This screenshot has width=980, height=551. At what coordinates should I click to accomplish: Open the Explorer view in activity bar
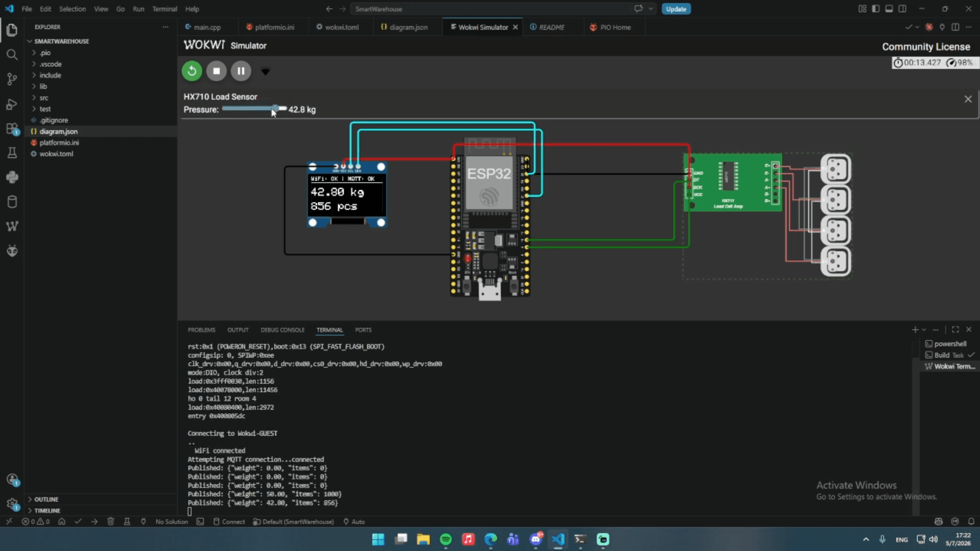click(12, 30)
